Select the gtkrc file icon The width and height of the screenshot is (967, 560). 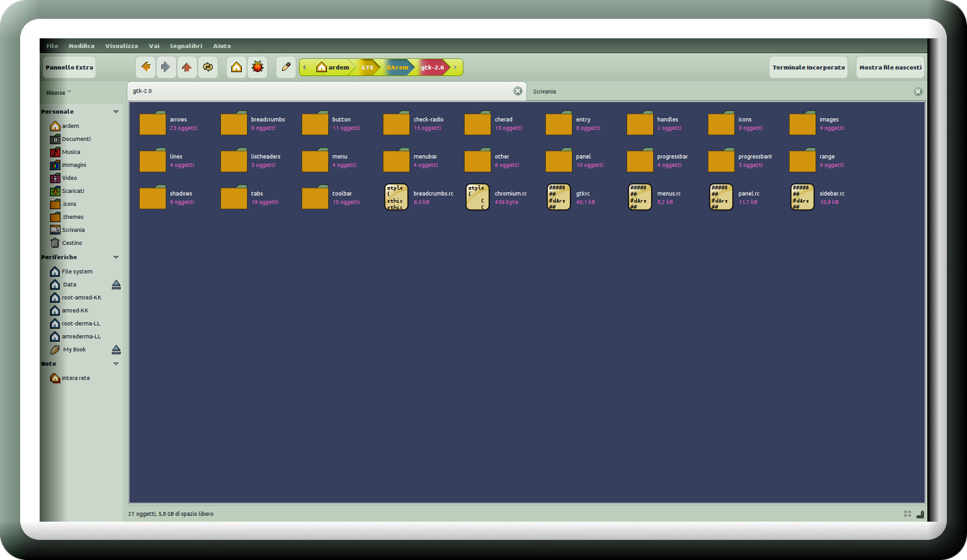click(x=559, y=197)
